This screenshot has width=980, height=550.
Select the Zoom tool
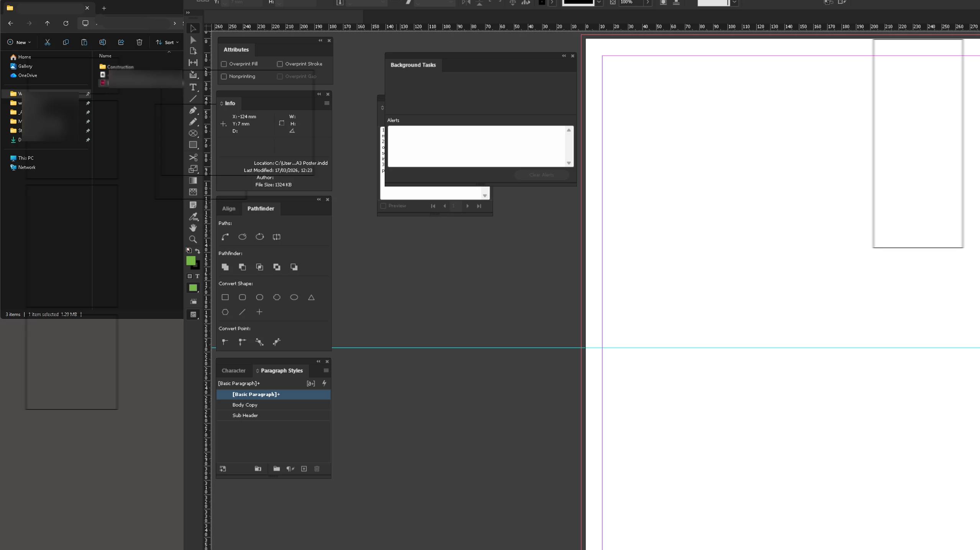(x=193, y=239)
